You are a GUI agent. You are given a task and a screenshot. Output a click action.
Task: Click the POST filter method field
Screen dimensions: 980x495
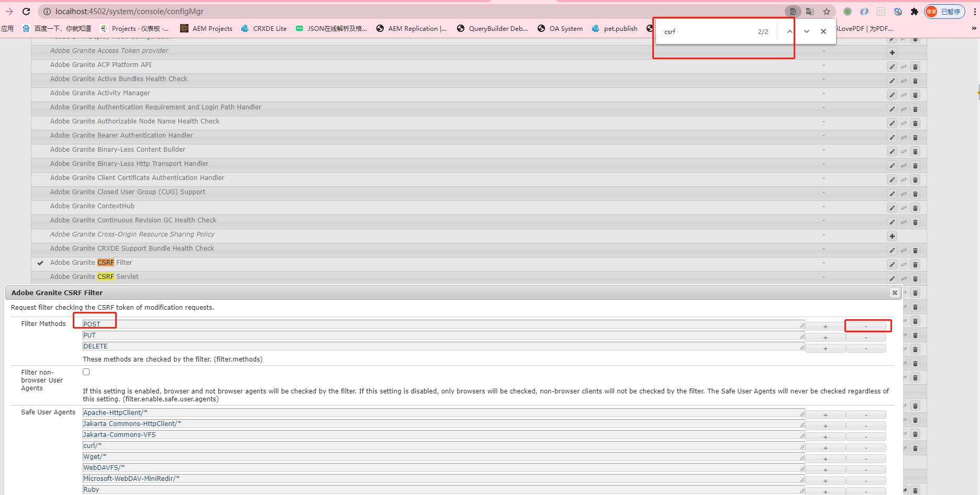[x=443, y=324]
